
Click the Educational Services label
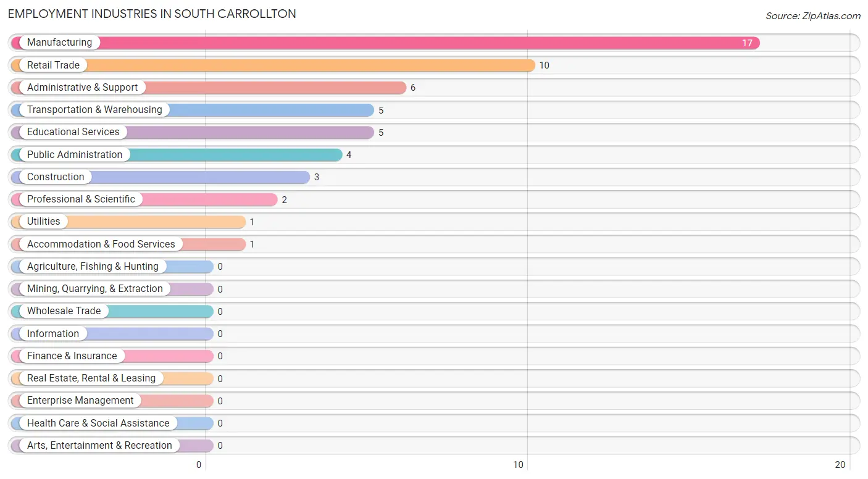[x=73, y=132]
